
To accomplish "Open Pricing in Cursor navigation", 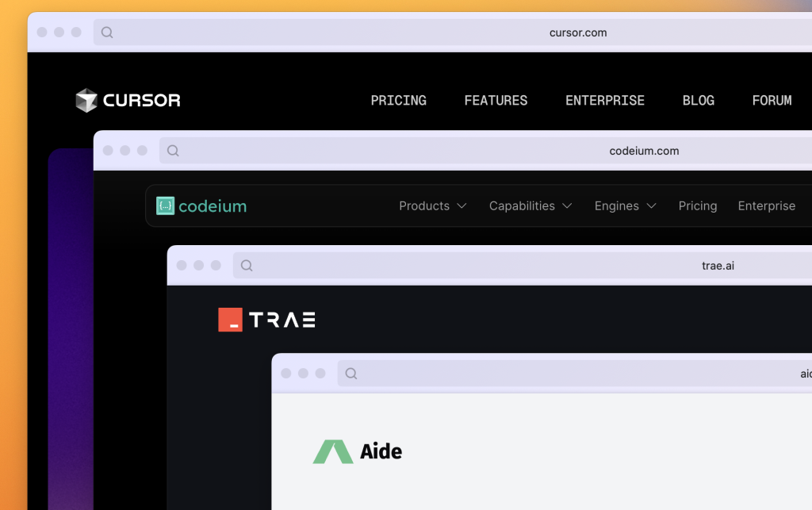I will click(x=398, y=101).
